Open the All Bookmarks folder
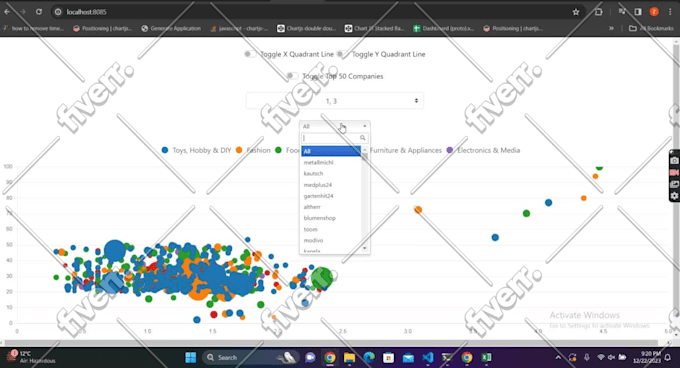Screen dimensions: 680x368 point(651,29)
